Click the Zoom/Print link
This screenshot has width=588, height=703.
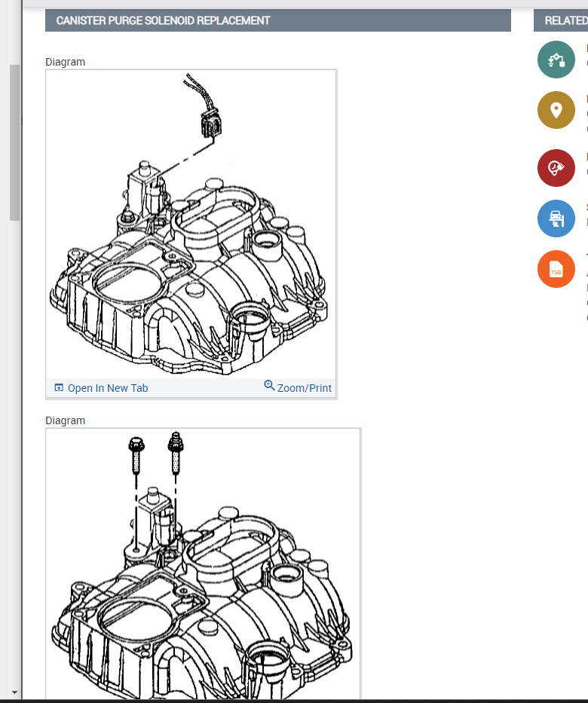[305, 388]
